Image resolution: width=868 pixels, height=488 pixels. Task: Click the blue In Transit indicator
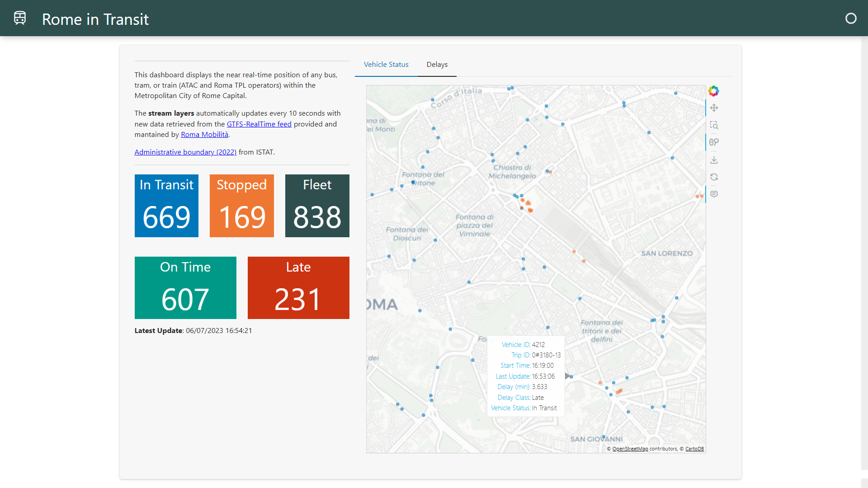166,206
